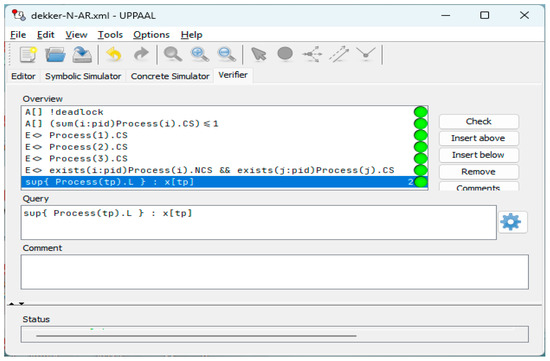Pick the Add Location circle tool
Image resolution: width=550 pixels, height=361 pixels.
click(285, 54)
